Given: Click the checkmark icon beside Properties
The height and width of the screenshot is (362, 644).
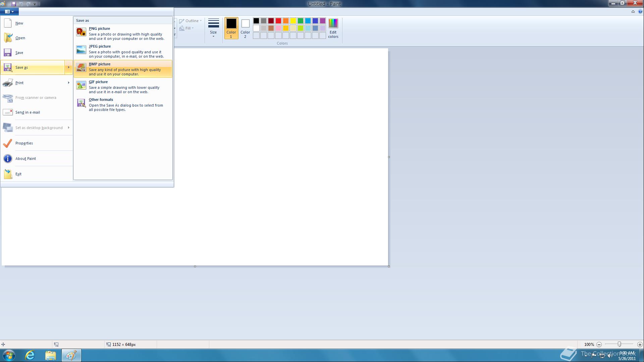Looking at the screenshot, I should click(x=7, y=143).
